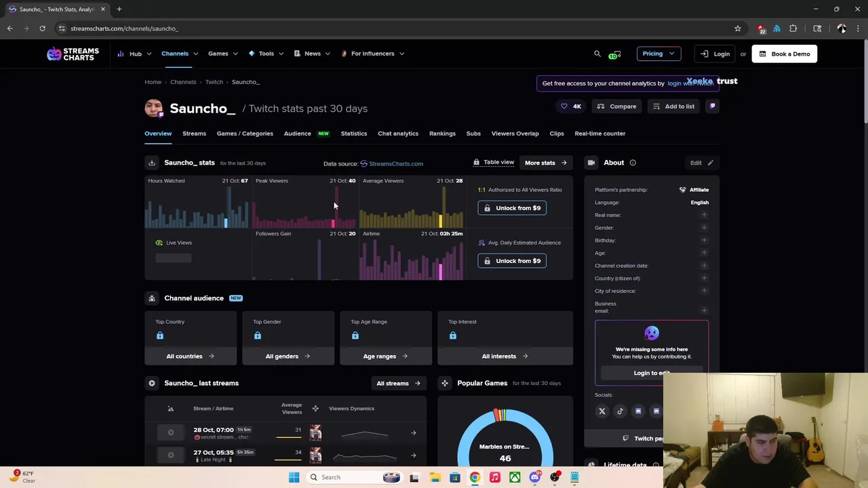Open the site search magnifier icon
This screenshot has height=488, width=868.
click(x=597, y=54)
